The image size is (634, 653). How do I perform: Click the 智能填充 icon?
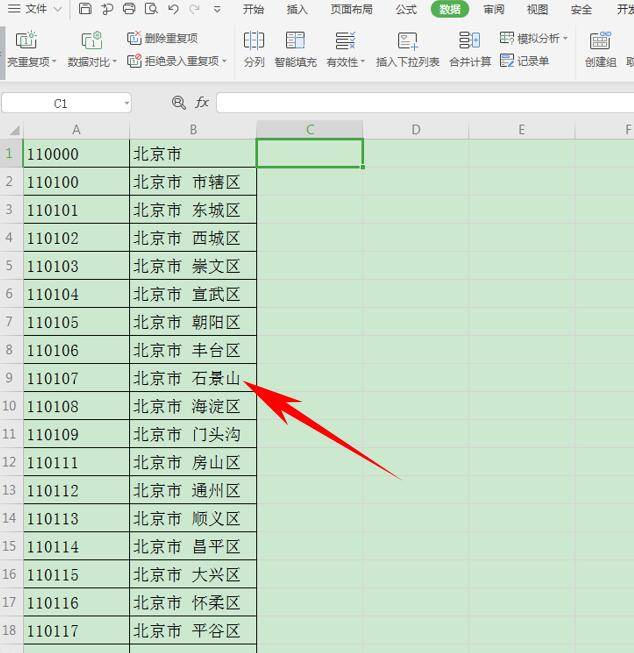pyautogui.click(x=295, y=40)
